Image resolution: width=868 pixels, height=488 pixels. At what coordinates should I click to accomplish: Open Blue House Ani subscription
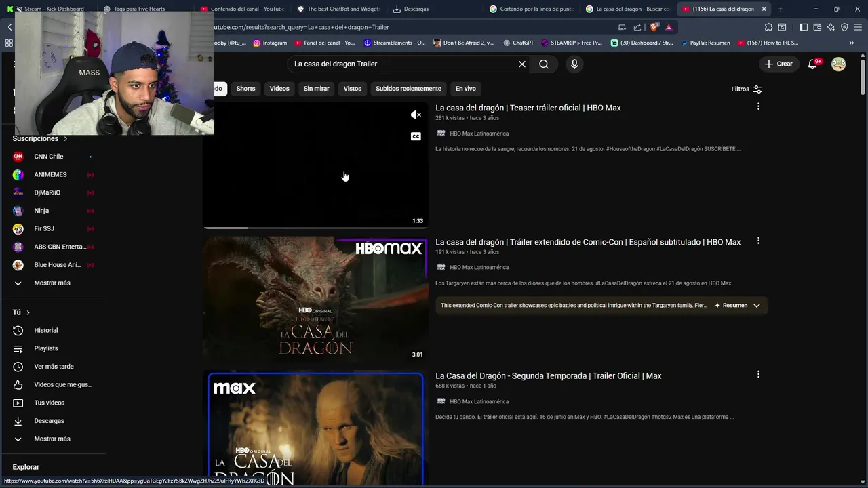pyautogui.click(x=53, y=265)
